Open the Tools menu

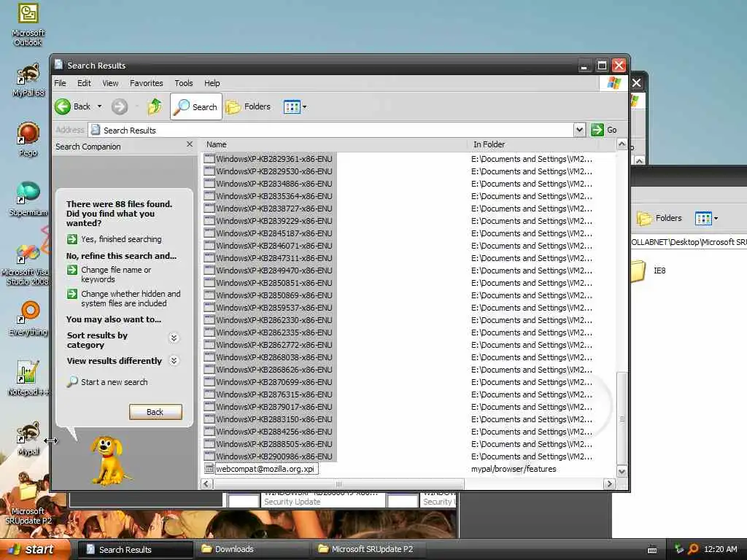(183, 83)
